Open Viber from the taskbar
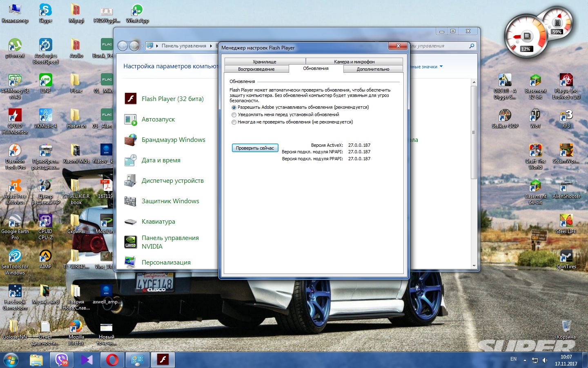588x368 pixels. 62,360
